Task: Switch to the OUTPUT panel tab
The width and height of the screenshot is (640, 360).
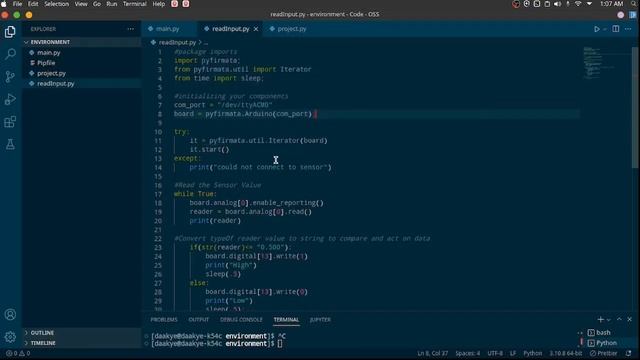Action: pos(198,320)
